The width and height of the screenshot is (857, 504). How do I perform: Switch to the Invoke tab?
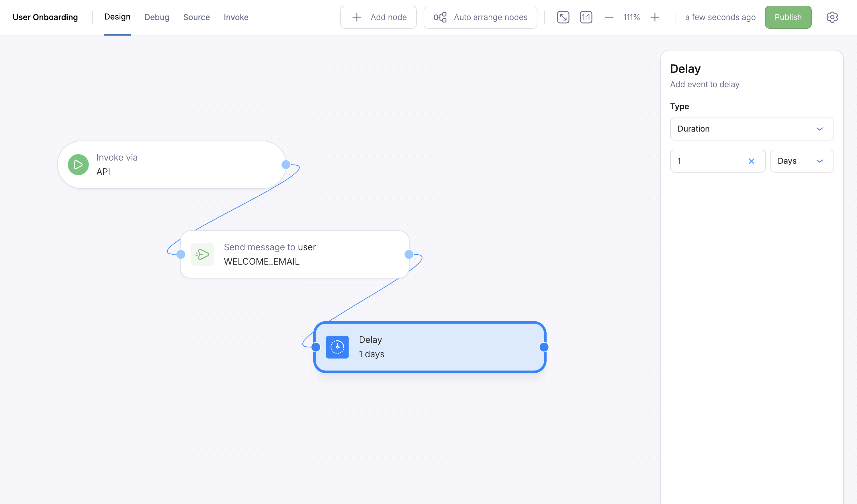pyautogui.click(x=236, y=17)
